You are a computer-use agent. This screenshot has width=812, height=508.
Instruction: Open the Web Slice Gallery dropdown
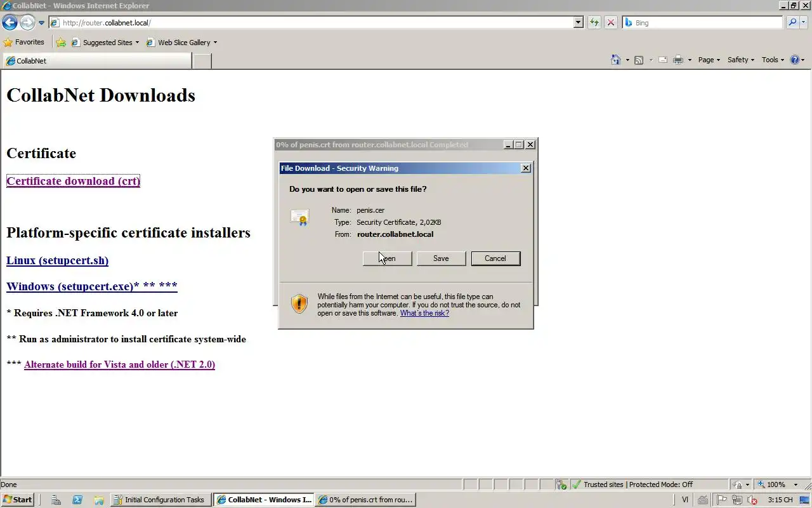click(x=182, y=43)
